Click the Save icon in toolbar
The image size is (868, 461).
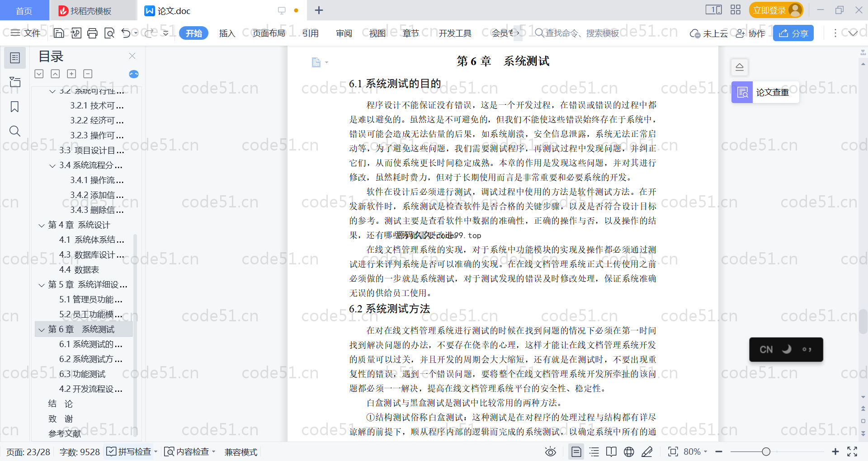coord(59,33)
